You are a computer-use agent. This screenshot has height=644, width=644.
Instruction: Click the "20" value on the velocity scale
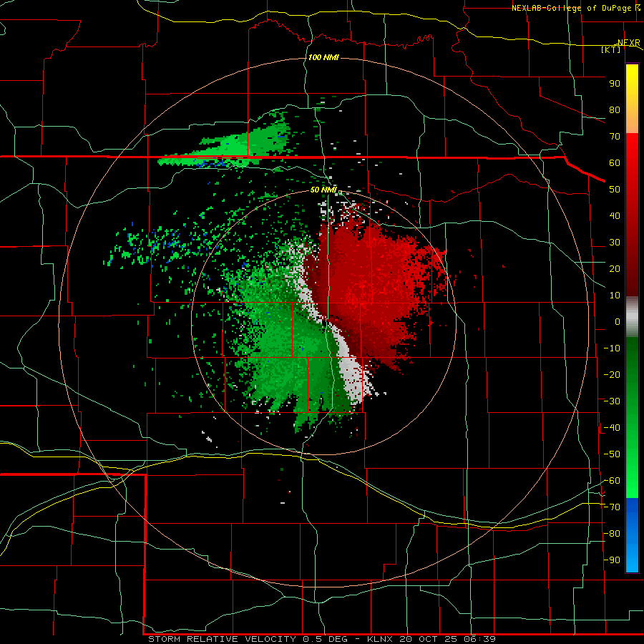(x=615, y=268)
